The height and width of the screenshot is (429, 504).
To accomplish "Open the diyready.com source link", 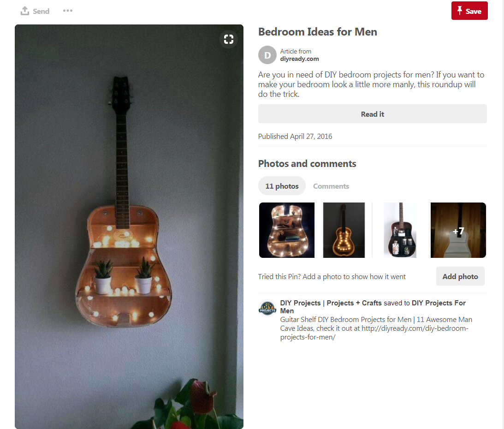I will [299, 59].
